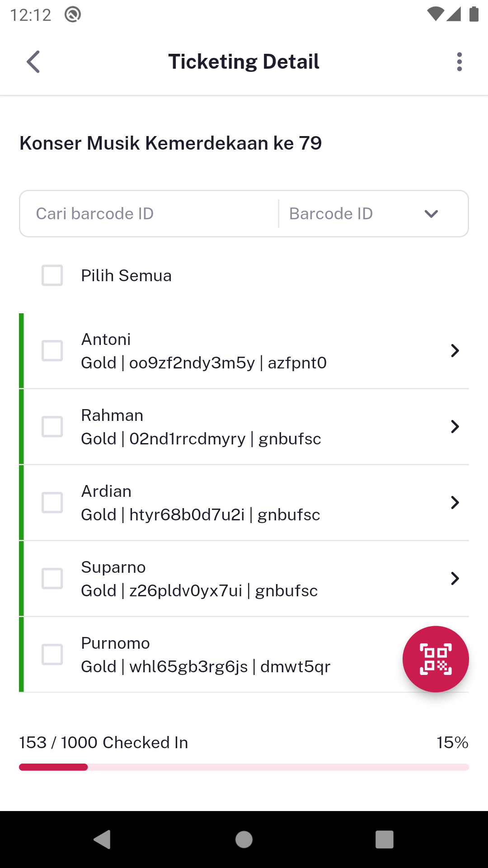
Task: Tap the back arrow in header
Action: coord(33,61)
